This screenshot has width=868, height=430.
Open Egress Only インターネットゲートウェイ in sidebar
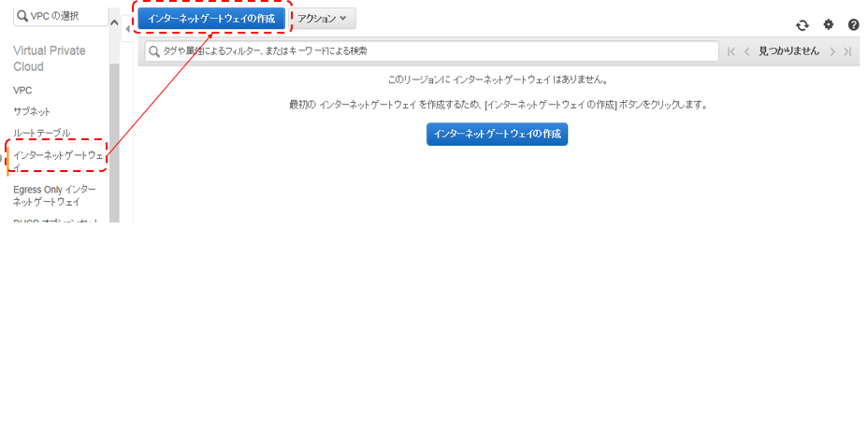point(54,195)
